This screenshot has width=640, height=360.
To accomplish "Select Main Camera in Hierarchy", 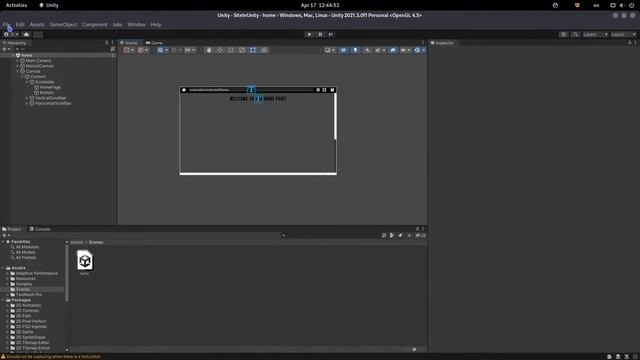I will [38, 60].
